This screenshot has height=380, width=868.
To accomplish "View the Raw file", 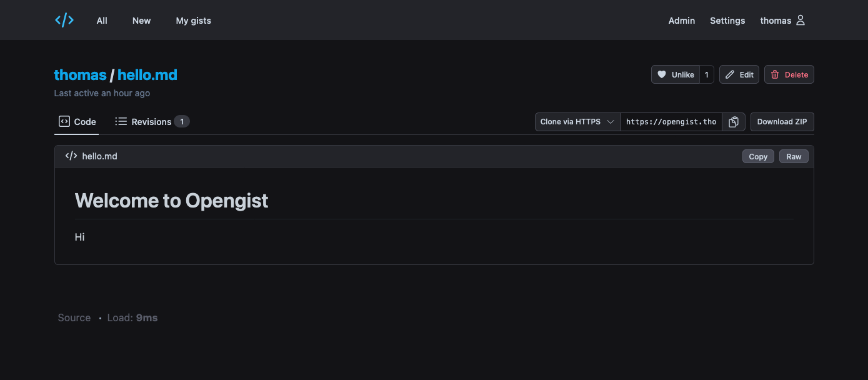I will (794, 156).
